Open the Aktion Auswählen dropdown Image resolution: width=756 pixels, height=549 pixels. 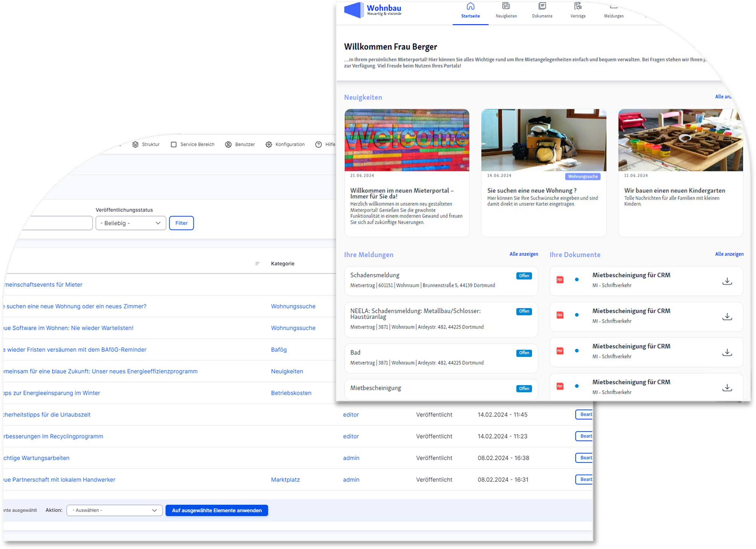(x=114, y=510)
